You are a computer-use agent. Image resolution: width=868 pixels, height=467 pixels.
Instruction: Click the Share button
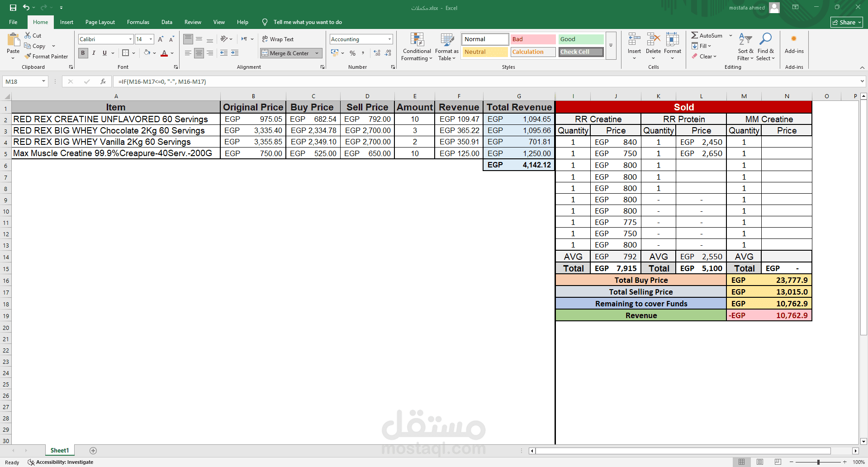[x=847, y=22]
